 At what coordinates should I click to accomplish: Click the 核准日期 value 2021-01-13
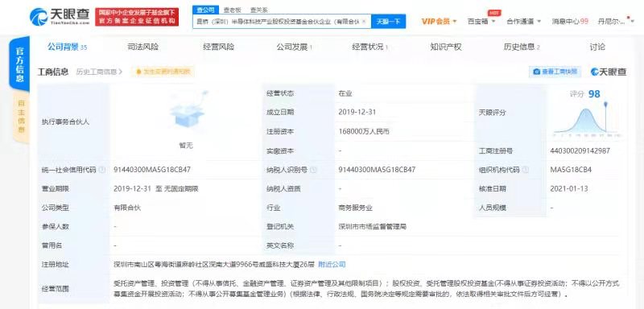point(569,188)
